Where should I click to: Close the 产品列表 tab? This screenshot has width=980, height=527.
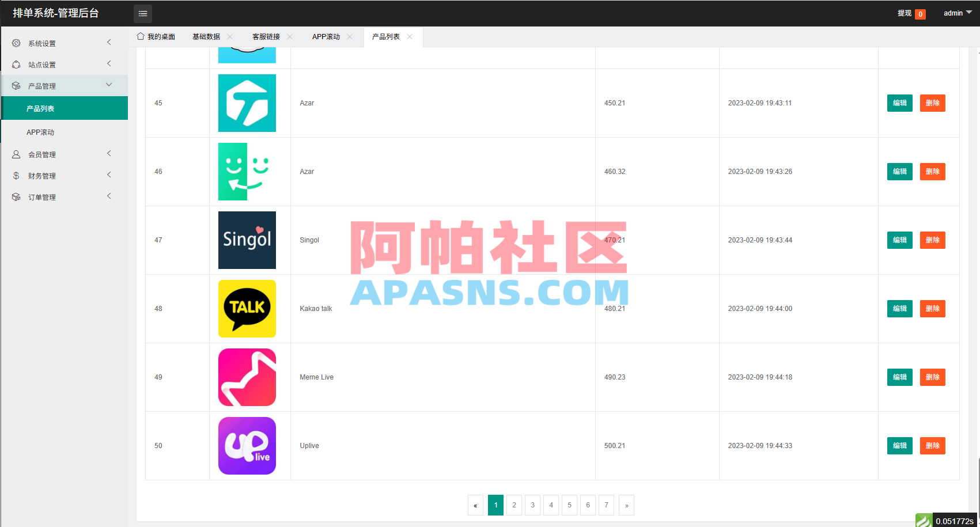(410, 37)
